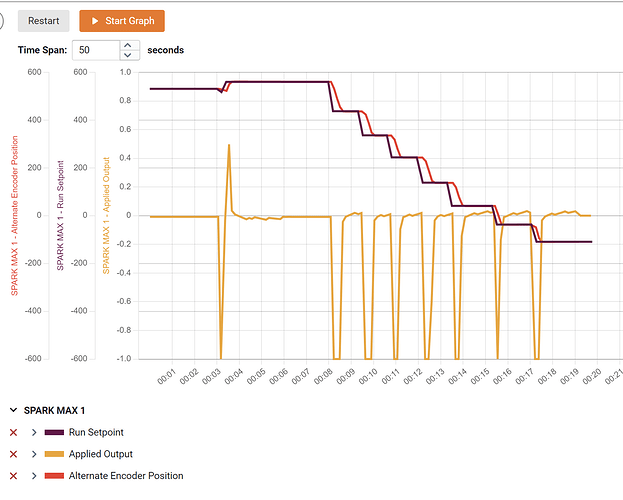
Task: Click the -1.0 value on Applied Output axis
Action: click(124, 359)
